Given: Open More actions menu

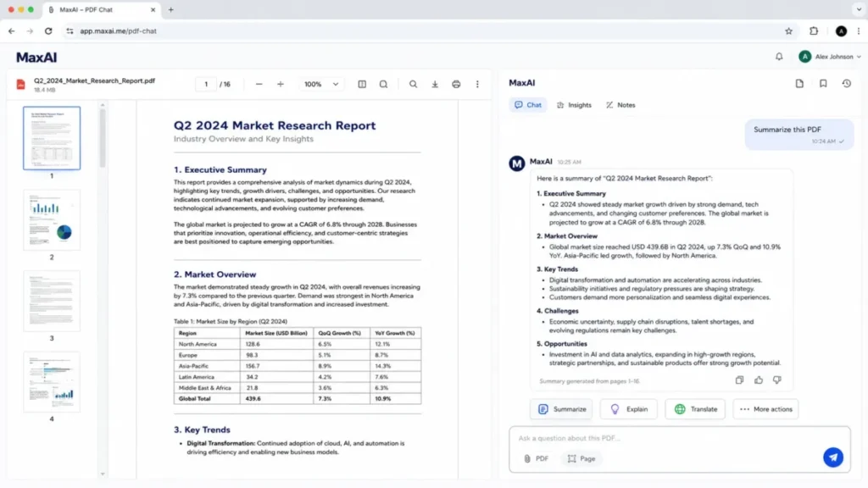Looking at the screenshot, I should tap(765, 409).
